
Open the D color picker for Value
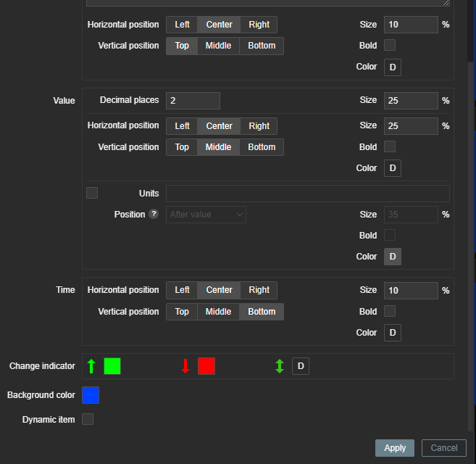392,168
